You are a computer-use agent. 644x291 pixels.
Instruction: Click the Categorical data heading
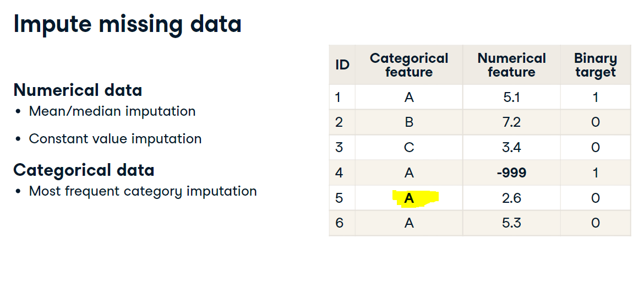[84, 170]
